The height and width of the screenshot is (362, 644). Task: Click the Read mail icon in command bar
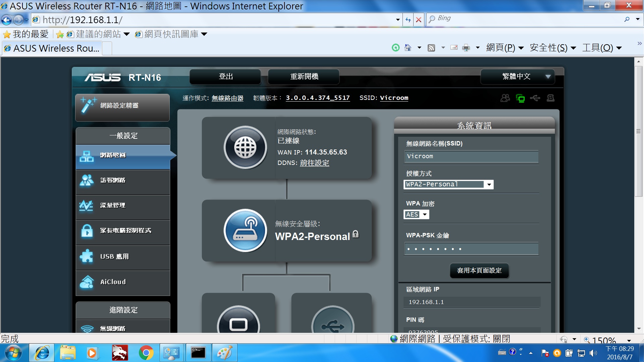click(x=454, y=48)
